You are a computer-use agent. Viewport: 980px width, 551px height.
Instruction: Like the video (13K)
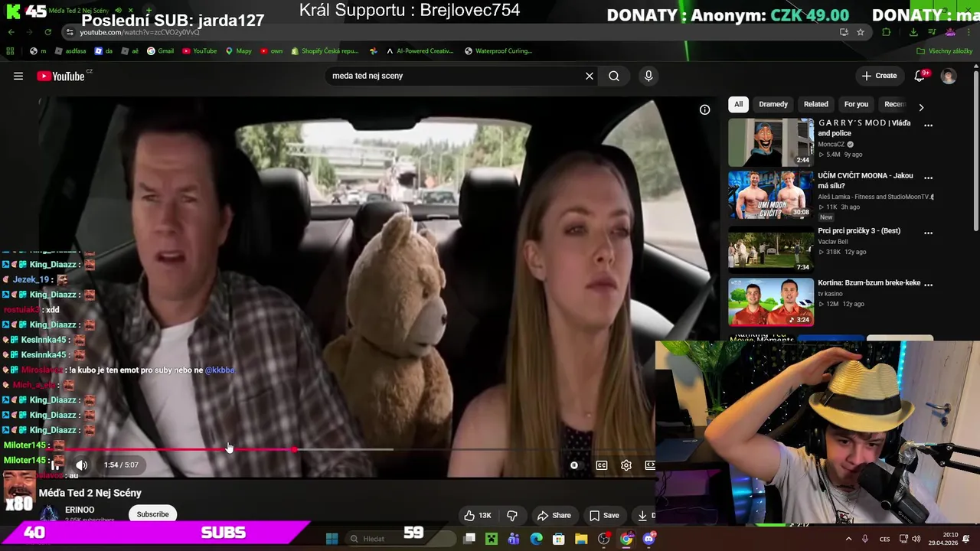coord(477,515)
